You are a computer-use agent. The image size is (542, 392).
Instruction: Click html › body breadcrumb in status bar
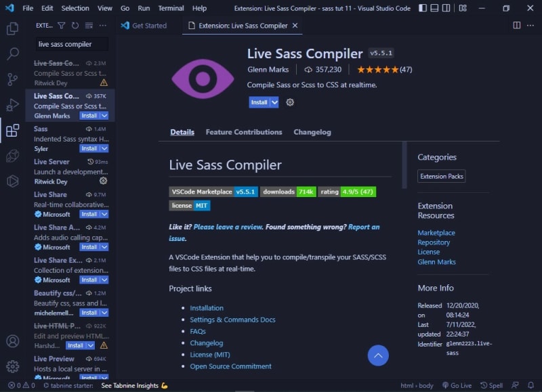coord(417,385)
